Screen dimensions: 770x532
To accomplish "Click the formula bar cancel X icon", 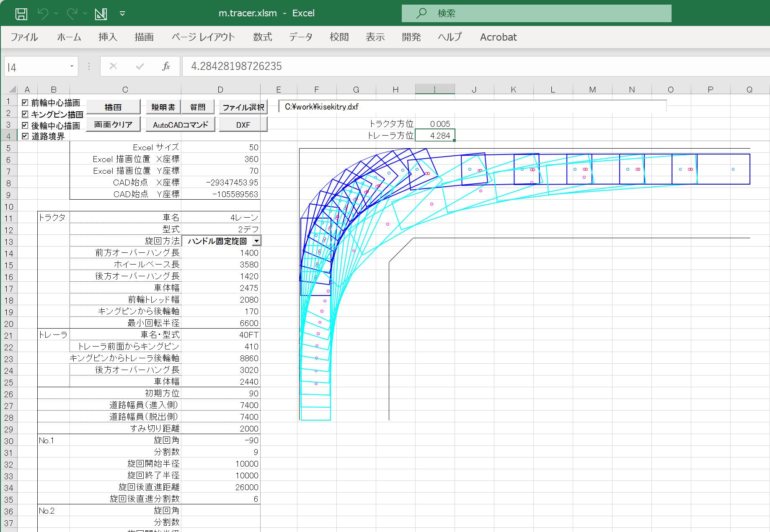I will (x=113, y=66).
